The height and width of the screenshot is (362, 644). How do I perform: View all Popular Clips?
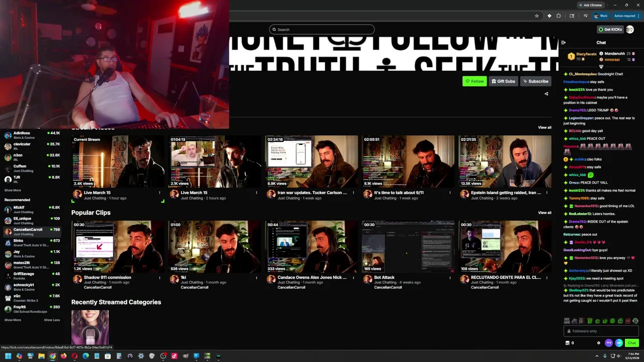point(544,213)
